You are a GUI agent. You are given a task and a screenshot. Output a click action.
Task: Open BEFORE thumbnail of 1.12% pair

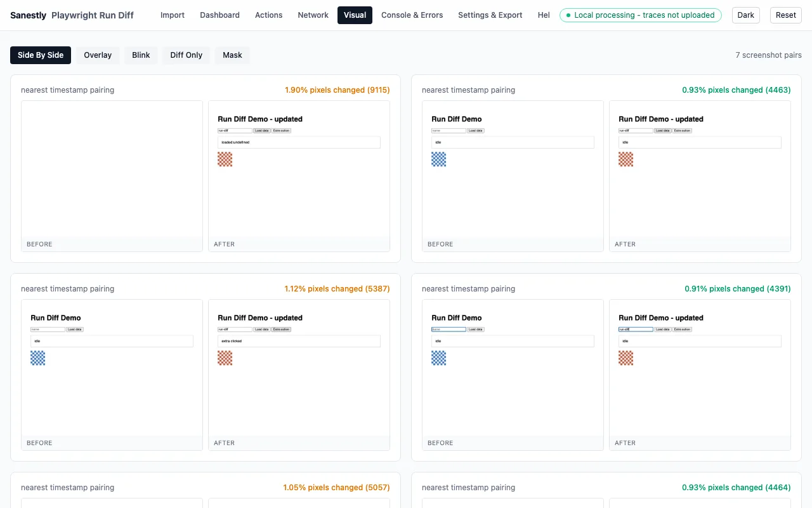tap(112, 375)
